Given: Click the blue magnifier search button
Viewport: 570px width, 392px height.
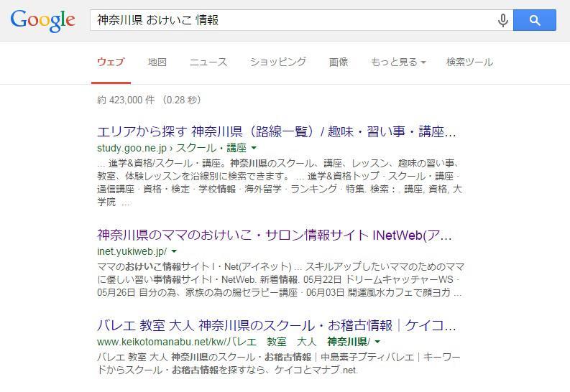Looking at the screenshot, I should [534, 20].
